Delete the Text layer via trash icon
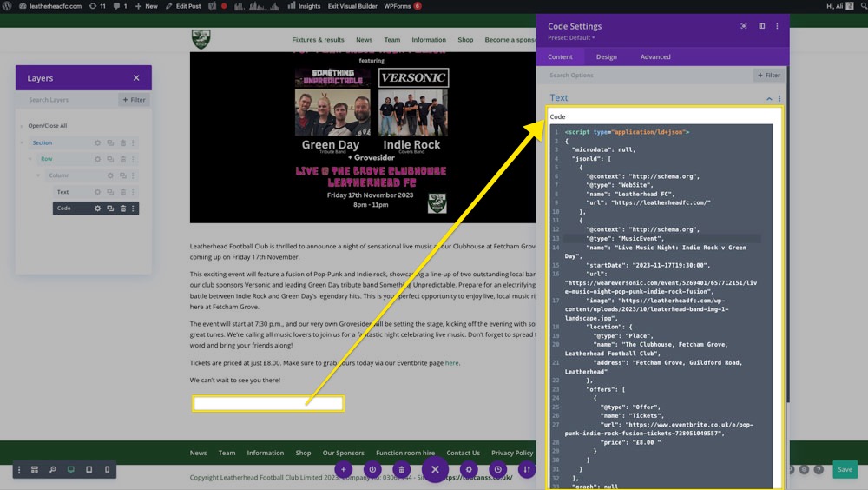This screenshot has width=868, height=490. tap(123, 192)
